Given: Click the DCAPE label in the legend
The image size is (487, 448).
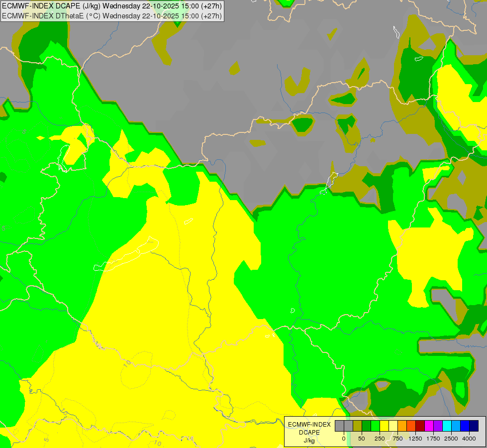Looking at the screenshot, I should (309, 433).
